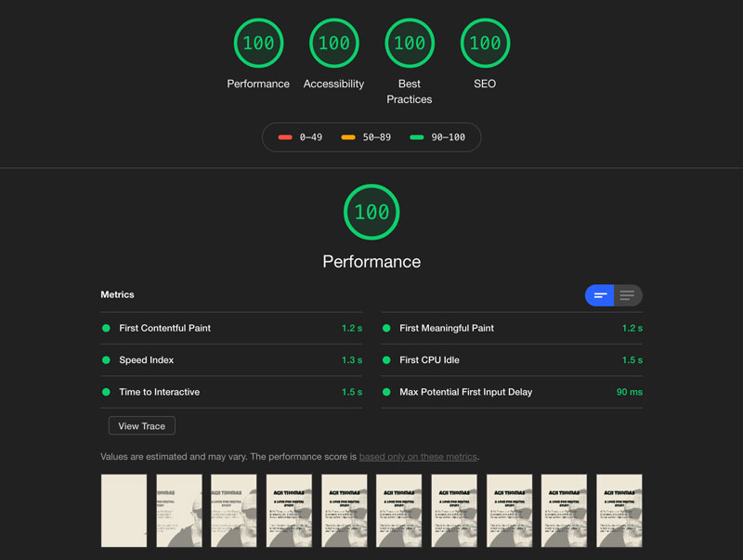Image resolution: width=743 pixels, height=560 pixels.
Task: Click the green 90–100 legend marker
Action: click(416, 137)
